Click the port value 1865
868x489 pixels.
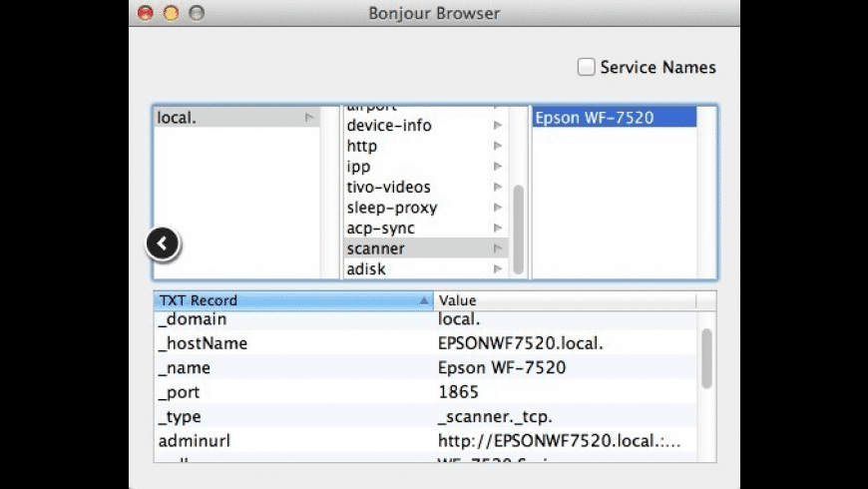(458, 392)
